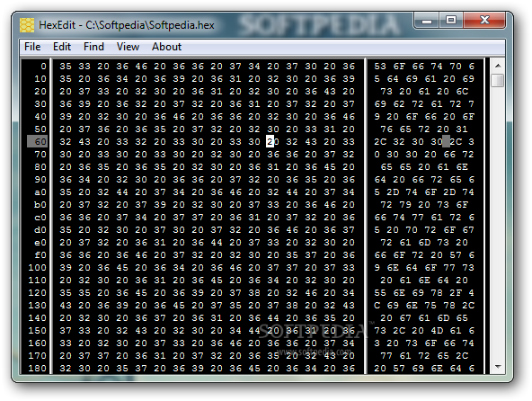Viewport: 532px width, 401px height.
Task: Click offset label 110
Action: [38, 281]
